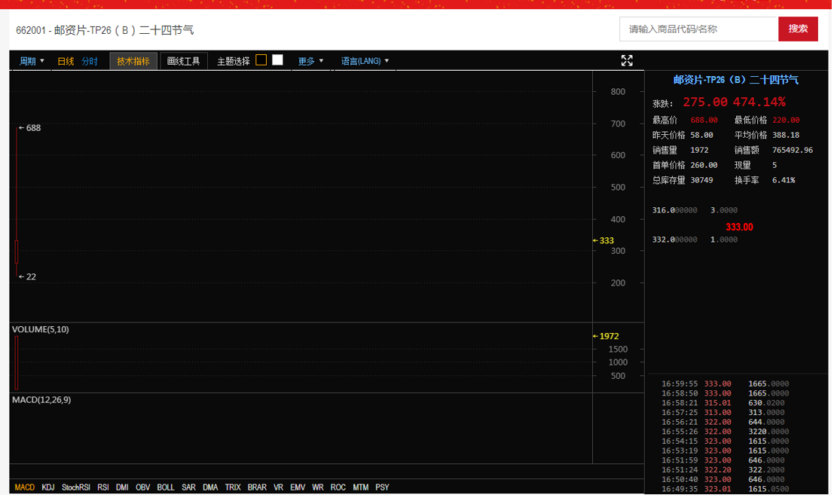Open the 语言(LANG) language dropdown
The width and height of the screenshot is (834, 504).
[365, 61]
